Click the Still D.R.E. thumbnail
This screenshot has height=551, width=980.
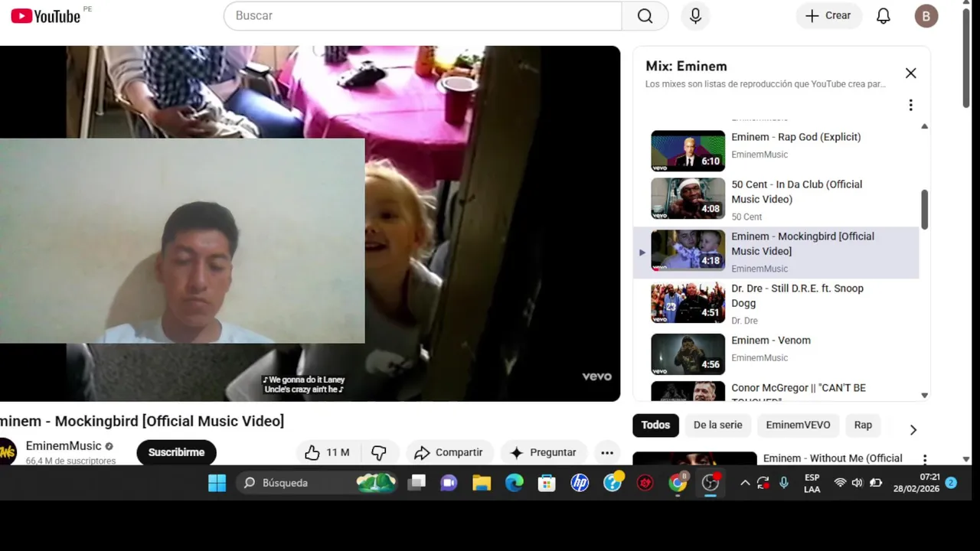[x=688, y=302]
